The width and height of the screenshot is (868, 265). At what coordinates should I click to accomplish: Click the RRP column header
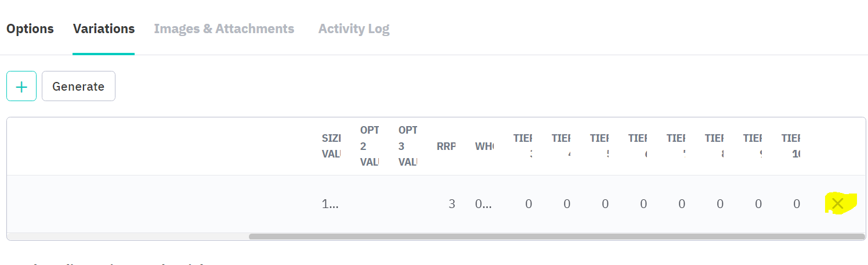446,146
